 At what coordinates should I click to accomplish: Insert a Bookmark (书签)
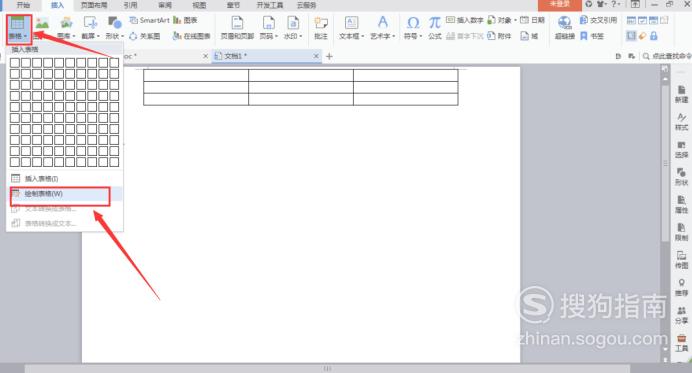point(592,36)
